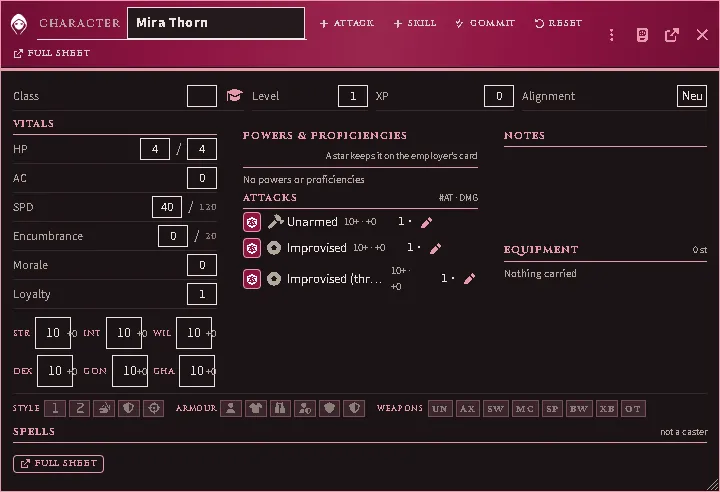Click the WIL score field
720x492 pixels.
[194, 333]
